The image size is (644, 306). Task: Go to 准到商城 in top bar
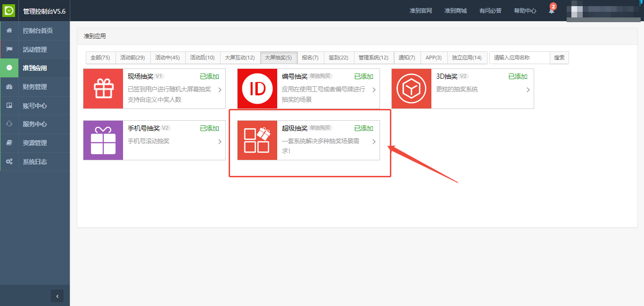tap(455, 11)
